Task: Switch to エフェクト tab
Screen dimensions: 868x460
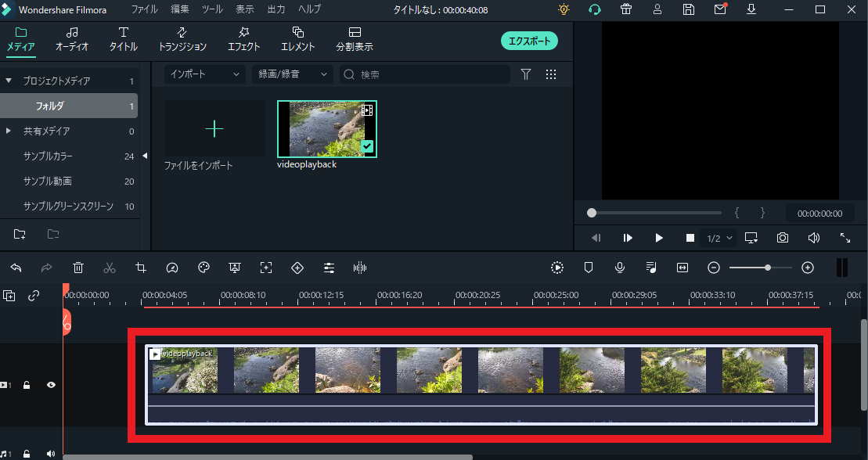Action: click(x=243, y=40)
